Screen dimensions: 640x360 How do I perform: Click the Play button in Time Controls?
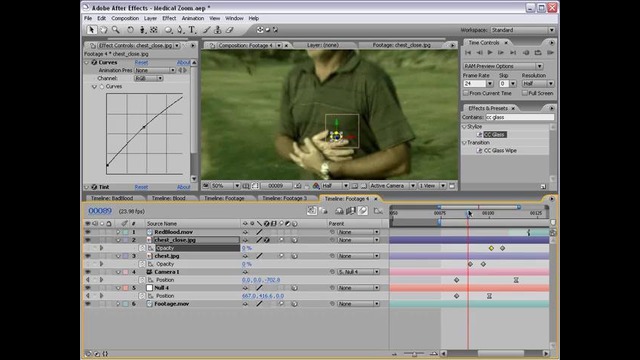point(490,53)
